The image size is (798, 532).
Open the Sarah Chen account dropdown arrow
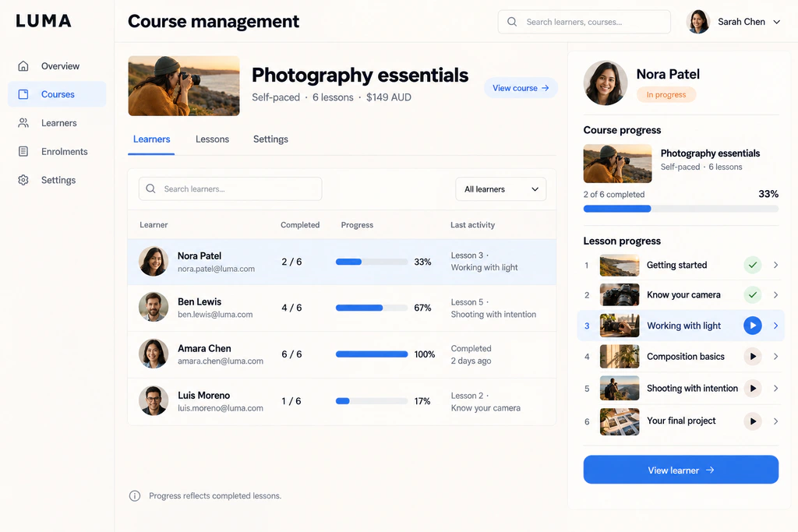click(777, 22)
